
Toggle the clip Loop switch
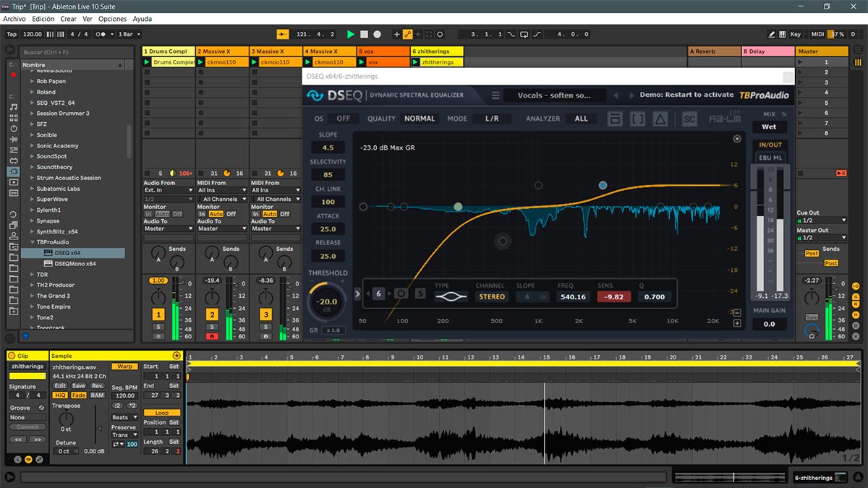coord(161,413)
